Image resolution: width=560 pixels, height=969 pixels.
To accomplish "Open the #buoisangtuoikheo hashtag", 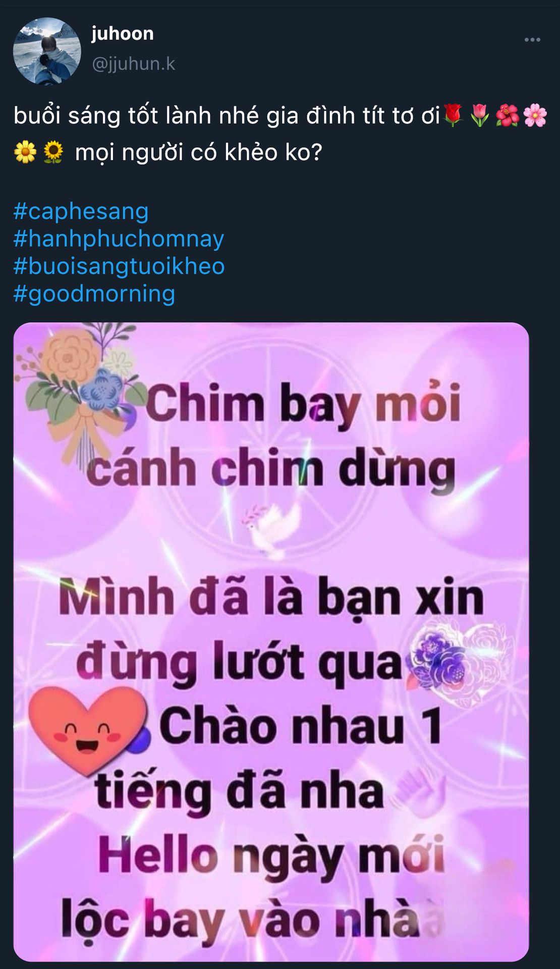I will [x=119, y=266].
